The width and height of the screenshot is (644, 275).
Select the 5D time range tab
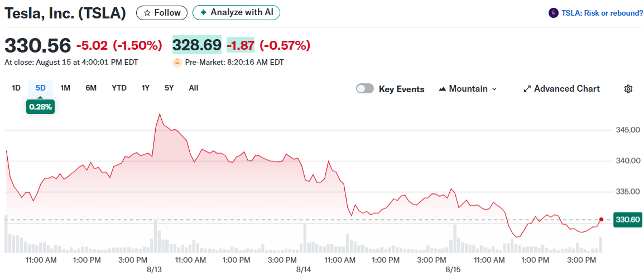(41, 88)
